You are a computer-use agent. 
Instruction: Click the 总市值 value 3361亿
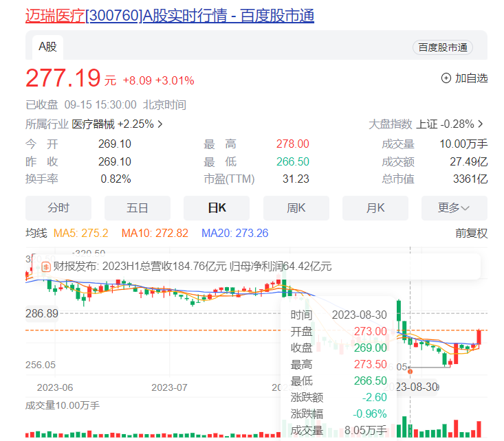pyautogui.click(x=470, y=179)
